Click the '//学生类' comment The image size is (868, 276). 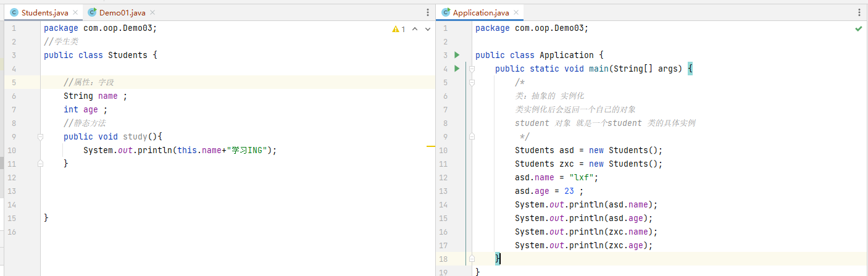[x=61, y=41]
